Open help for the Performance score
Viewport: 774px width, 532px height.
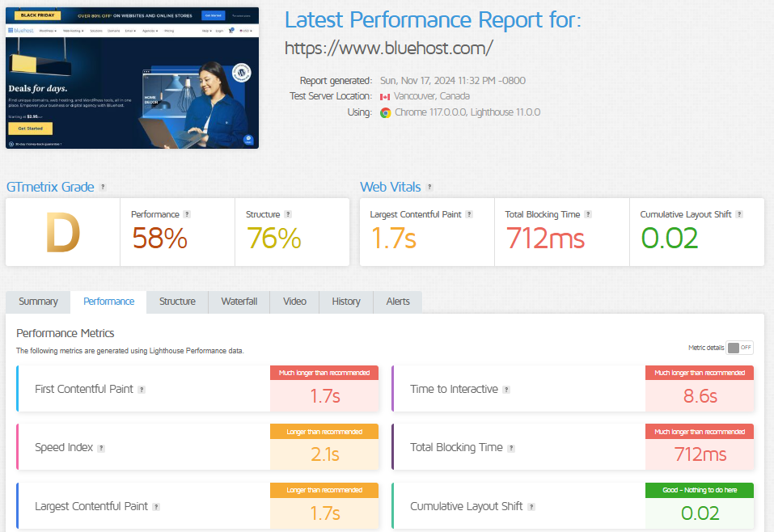188,214
